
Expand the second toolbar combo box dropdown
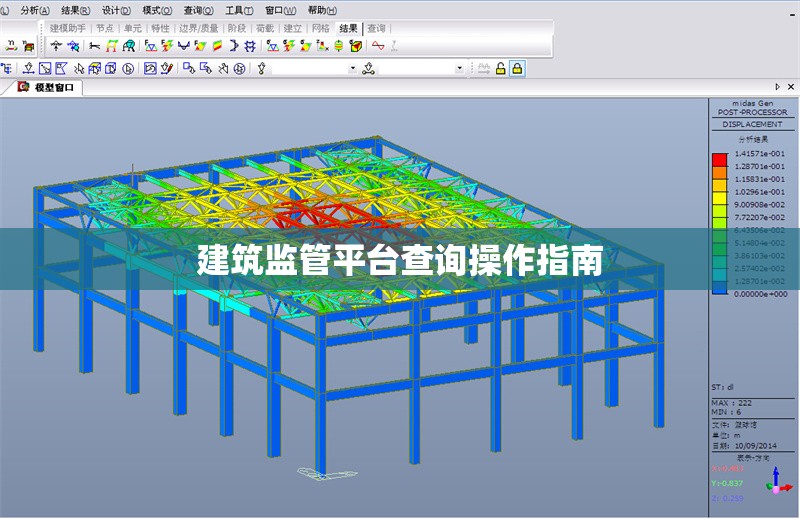(460, 68)
